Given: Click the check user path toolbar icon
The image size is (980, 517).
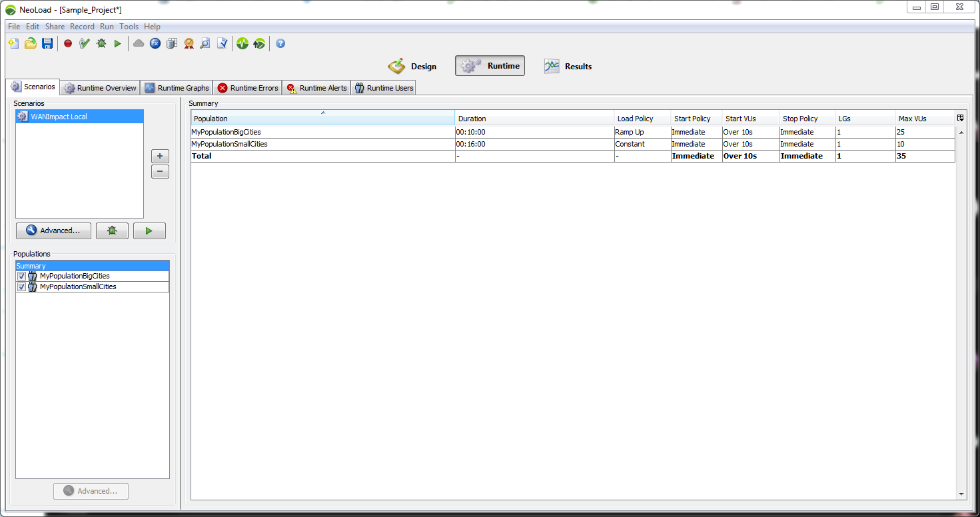Looking at the screenshot, I should pos(85,43).
